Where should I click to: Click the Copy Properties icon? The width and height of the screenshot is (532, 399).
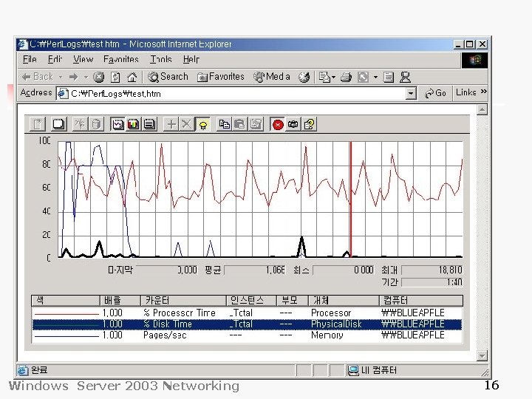click(x=224, y=124)
